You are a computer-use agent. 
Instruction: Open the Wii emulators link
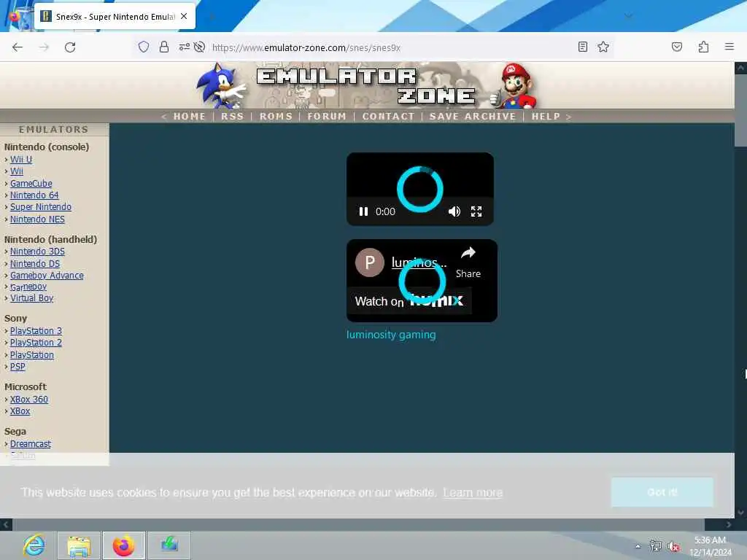(x=17, y=171)
